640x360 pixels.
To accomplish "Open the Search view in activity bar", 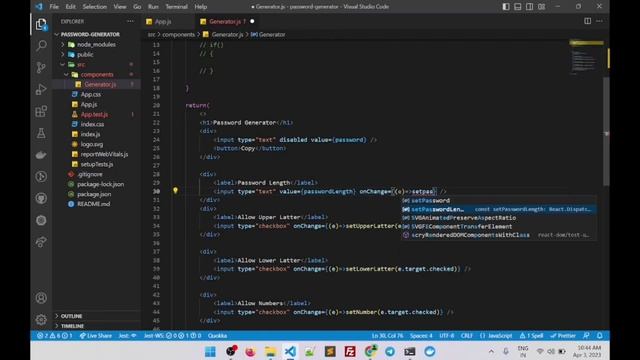I will (x=41, y=45).
